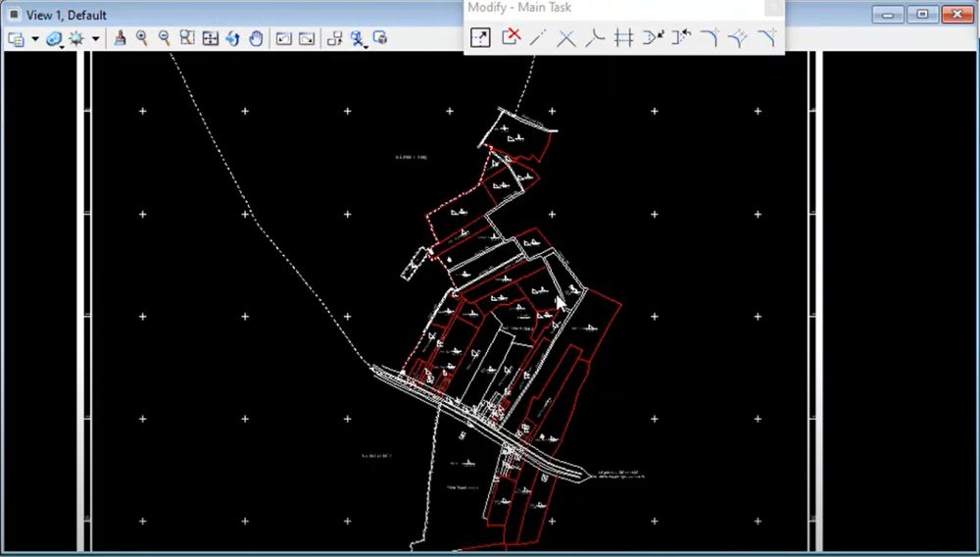This screenshot has width=980, height=557.
Task: Open the View 1 window control menu icon
Action: (13, 14)
